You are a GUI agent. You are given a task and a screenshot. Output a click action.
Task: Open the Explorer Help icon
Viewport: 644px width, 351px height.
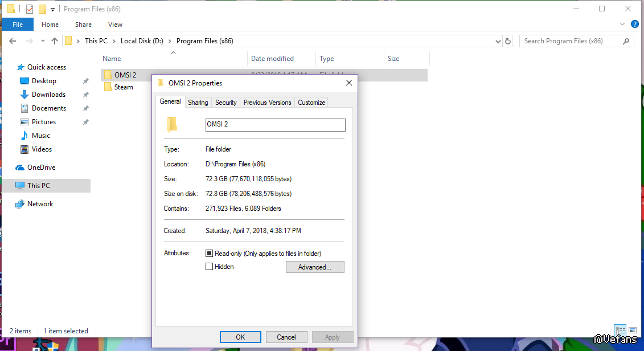(x=634, y=25)
